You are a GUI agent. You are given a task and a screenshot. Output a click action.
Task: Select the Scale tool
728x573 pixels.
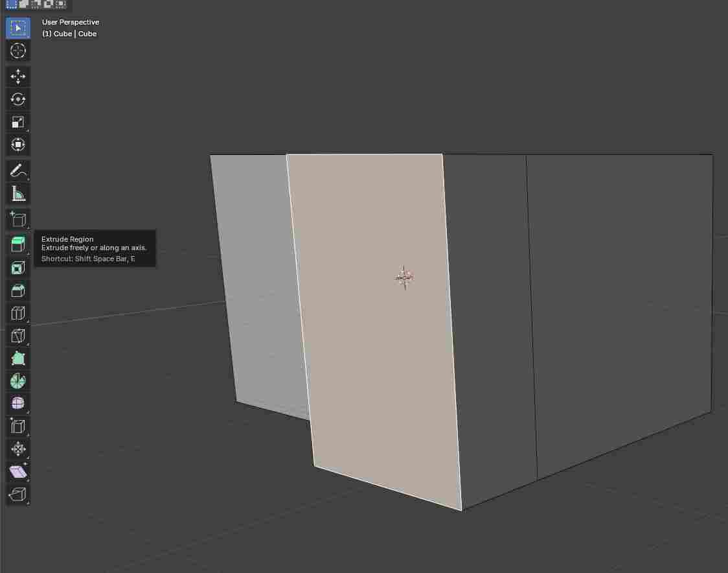click(x=18, y=122)
